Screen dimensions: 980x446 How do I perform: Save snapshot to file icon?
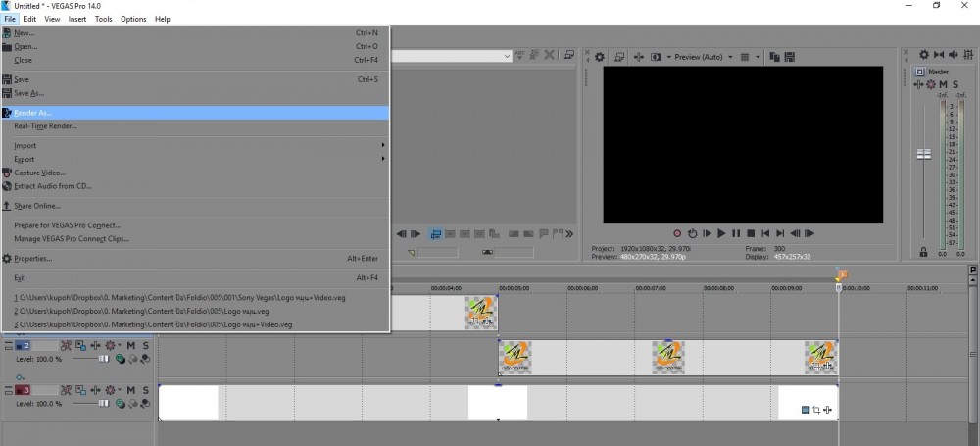[789, 57]
